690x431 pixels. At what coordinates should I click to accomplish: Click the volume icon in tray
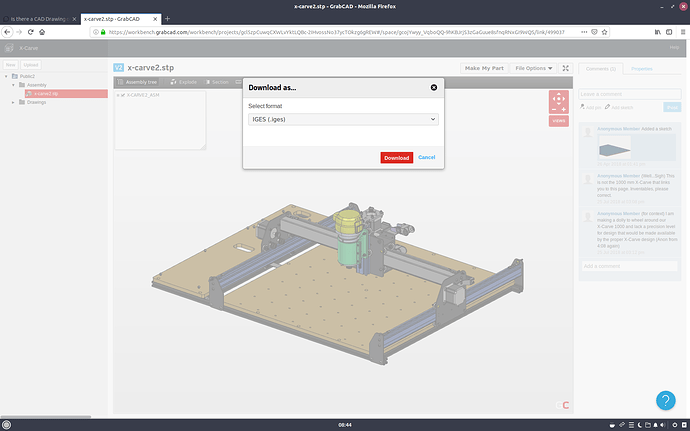(662, 425)
